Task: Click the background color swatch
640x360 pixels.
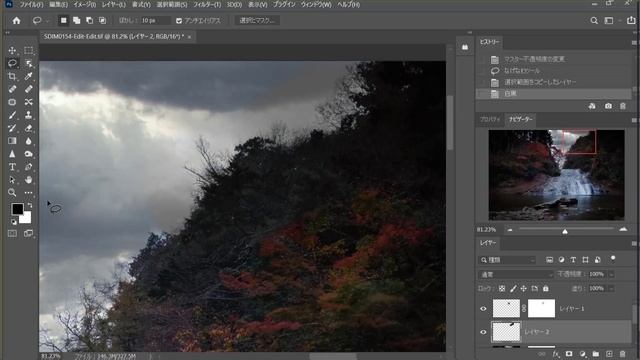Action: pos(26,218)
